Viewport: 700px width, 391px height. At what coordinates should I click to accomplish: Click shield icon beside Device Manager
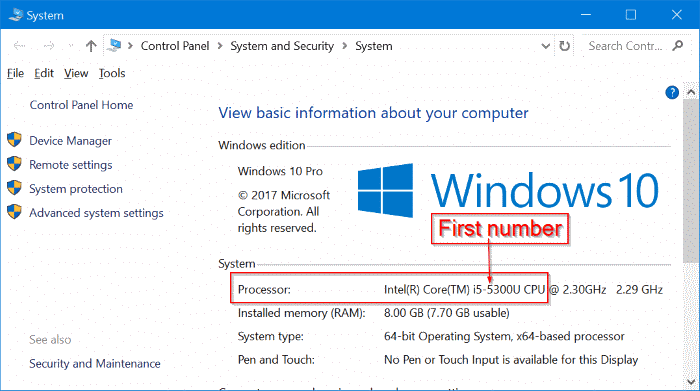point(14,140)
